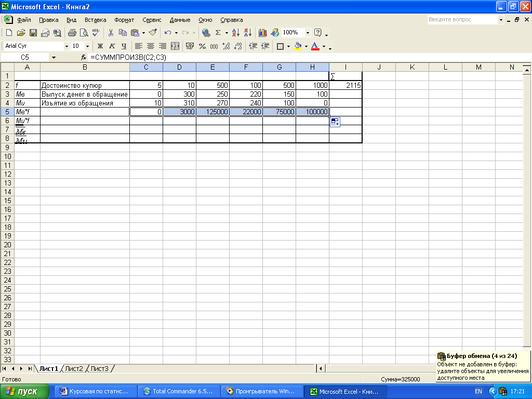The width and height of the screenshot is (532, 399).
Task: Copy the selected cells
Action: pos(123,33)
